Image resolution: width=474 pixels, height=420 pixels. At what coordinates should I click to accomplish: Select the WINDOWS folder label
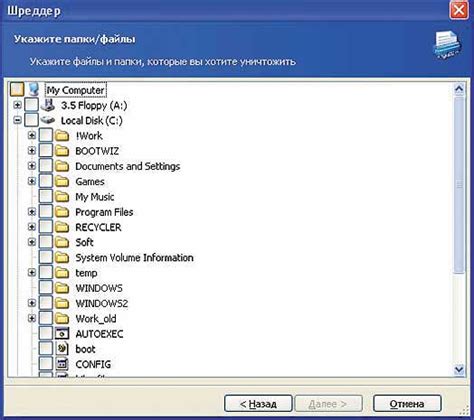(99, 288)
